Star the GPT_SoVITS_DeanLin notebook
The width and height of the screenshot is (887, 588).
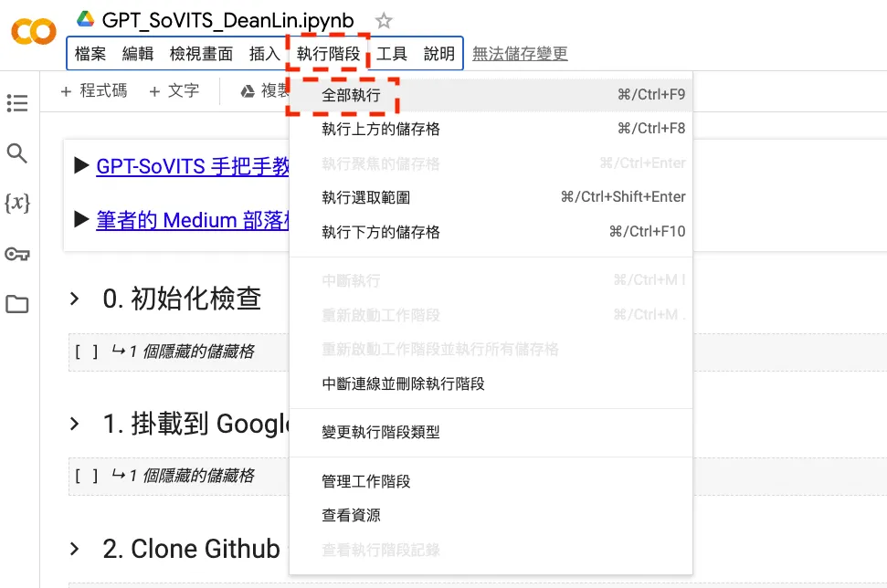(x=384, y=21)
